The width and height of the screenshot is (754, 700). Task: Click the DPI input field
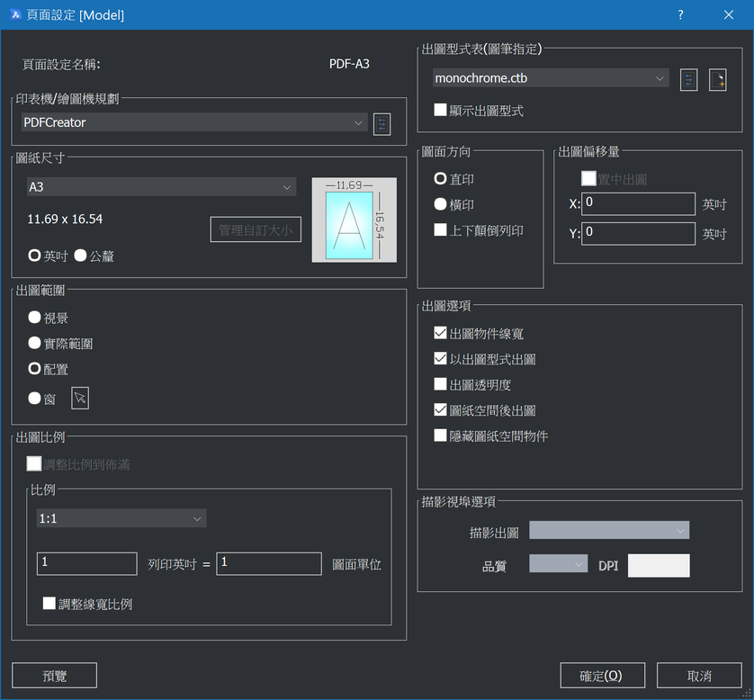[x=659, y=565]
